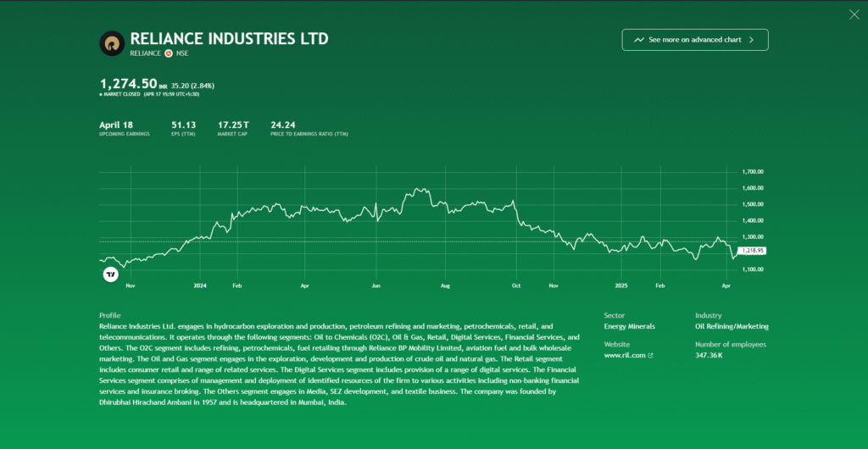This screenshot has height=449, width=868.
Task: Click the Number of employees label
Action: pos(731,345)
